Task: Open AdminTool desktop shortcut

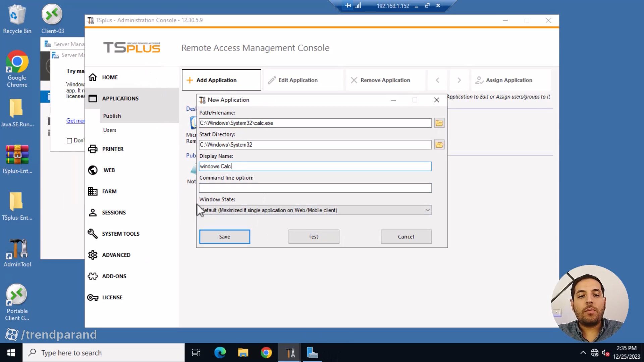Action: coord(17,253)
